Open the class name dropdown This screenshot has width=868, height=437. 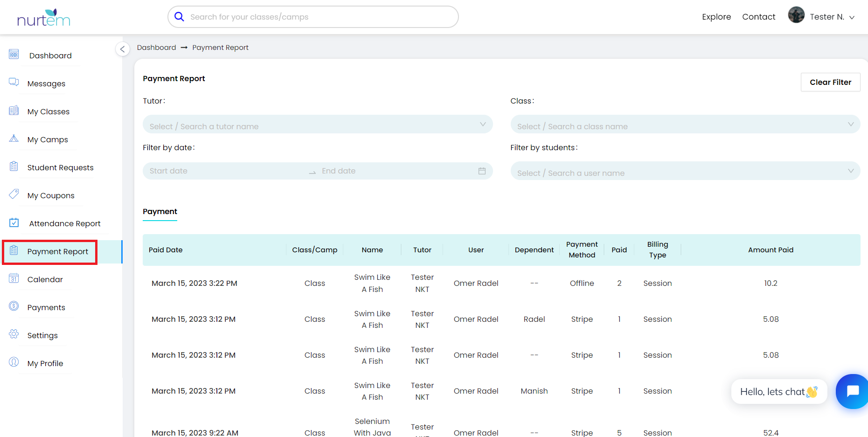click(685, 125)
